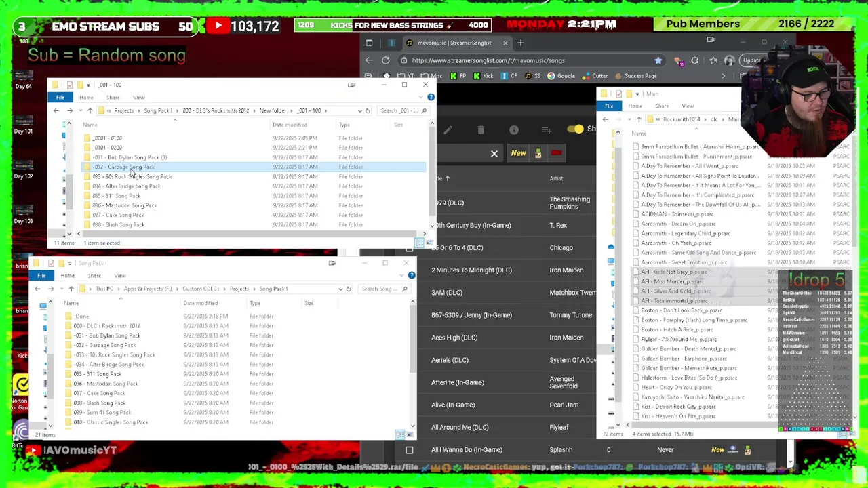Sort by Date modified in _001 - 100 window
Screen dimensions: 868x488
(290, 125)
